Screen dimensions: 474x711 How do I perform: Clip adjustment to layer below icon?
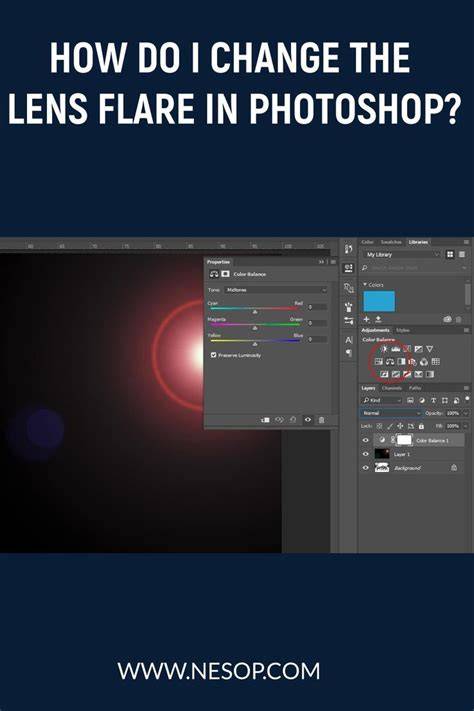265,420
